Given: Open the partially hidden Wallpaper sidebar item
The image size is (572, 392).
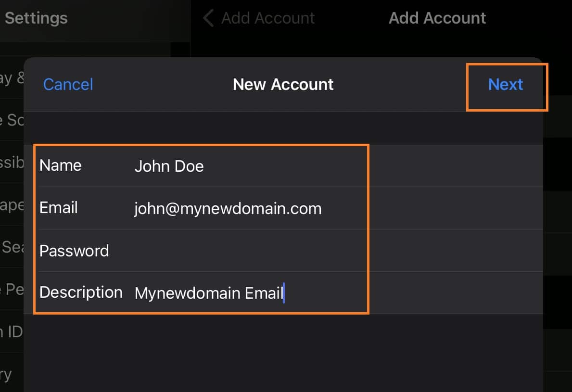Looking at the screenshot, I should pos(12,205).
